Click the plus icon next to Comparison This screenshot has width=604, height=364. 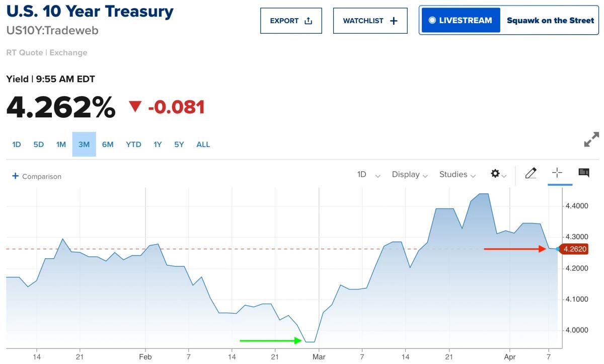pyautogui.click(x=16, y=176)
